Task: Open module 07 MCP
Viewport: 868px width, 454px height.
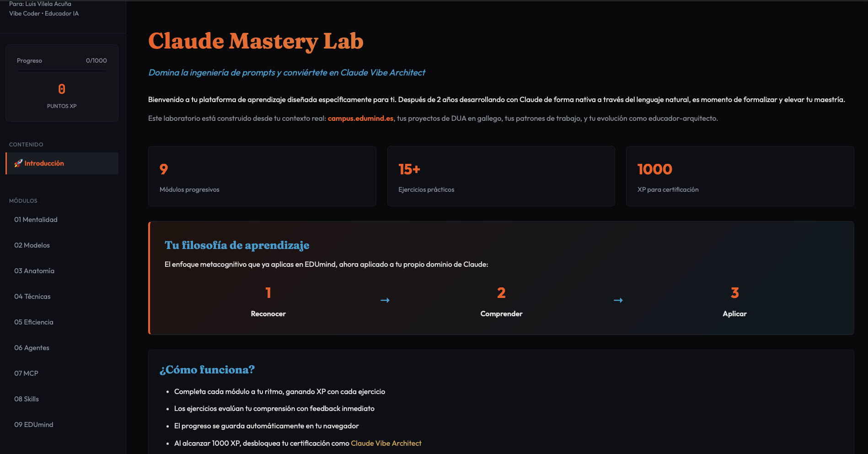Action: (27, 373)
